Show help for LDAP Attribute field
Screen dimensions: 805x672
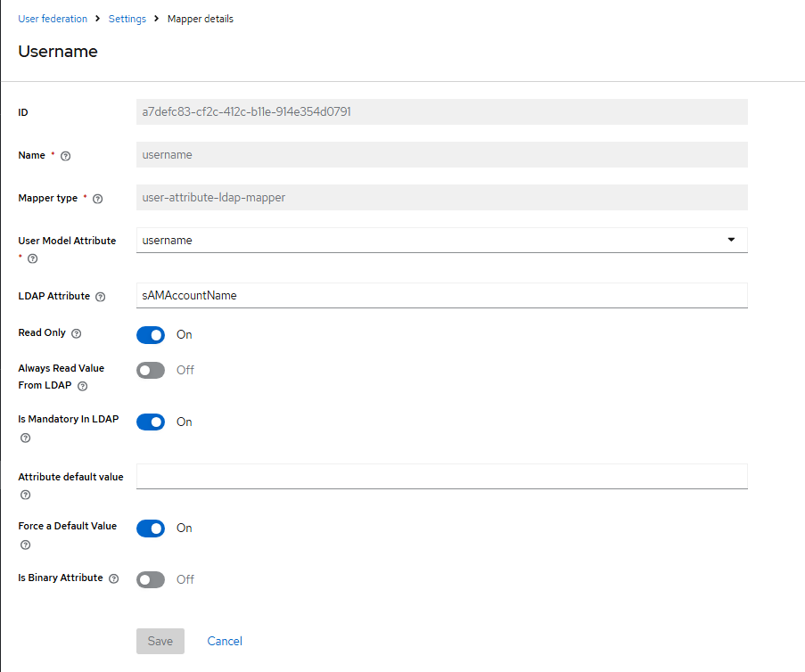pyautogui.click(x=100, y=297)
